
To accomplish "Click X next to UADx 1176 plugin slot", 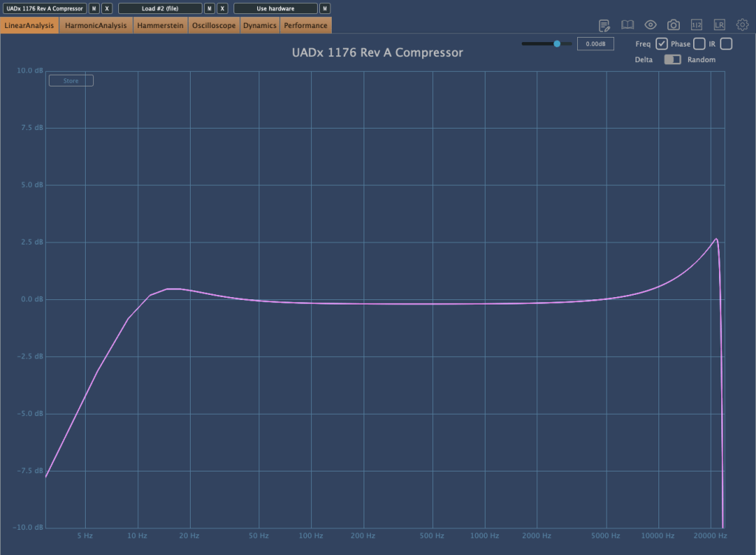I will (x=107, y=9).
